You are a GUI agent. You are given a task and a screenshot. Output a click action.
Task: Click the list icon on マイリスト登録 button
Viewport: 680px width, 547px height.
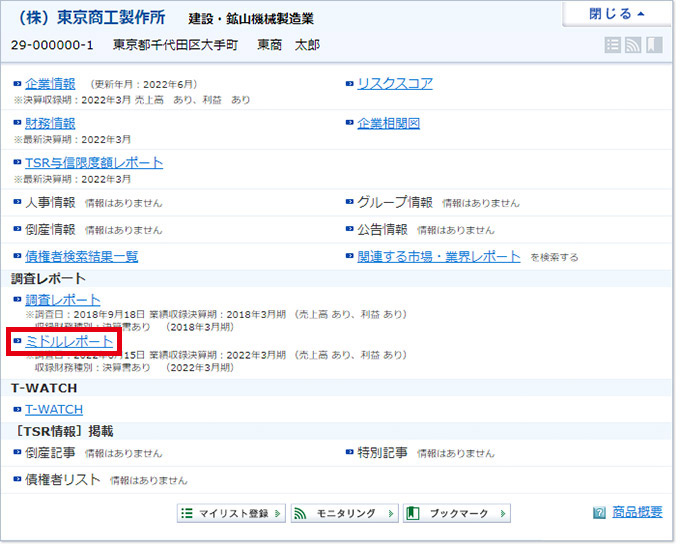tap(187, 513)
